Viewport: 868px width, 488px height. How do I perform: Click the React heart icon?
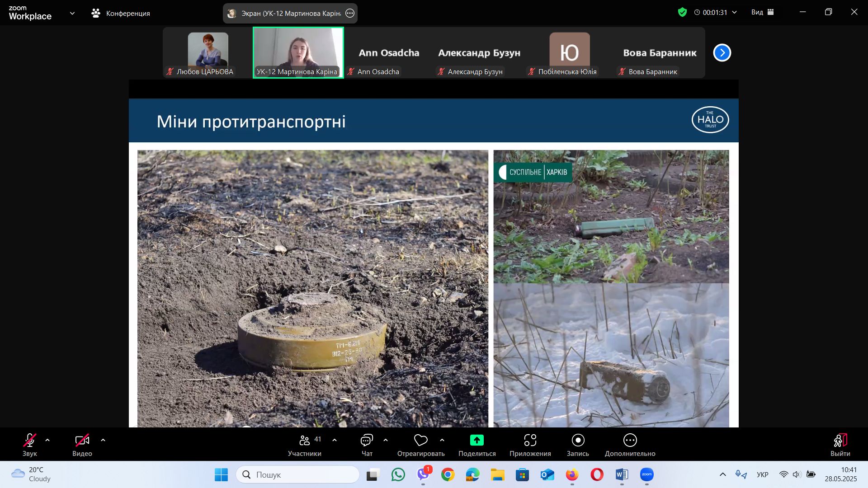(x=420, y=440)
